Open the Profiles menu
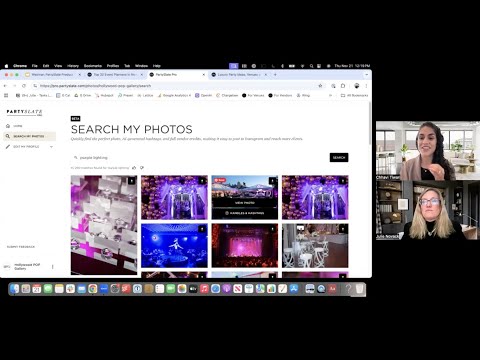This screenshot has height=360, width=480. click(113, 66)
